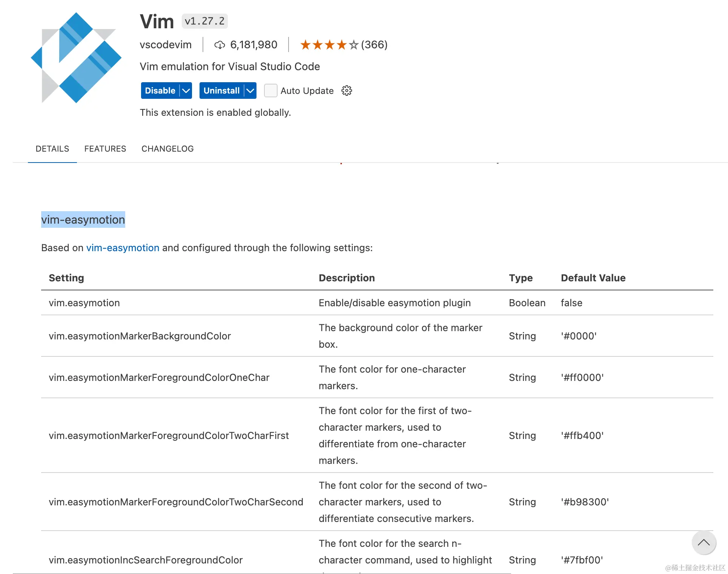Click the Uninstall button
This screenshot has height=574, width=728.
pos(221,91)
